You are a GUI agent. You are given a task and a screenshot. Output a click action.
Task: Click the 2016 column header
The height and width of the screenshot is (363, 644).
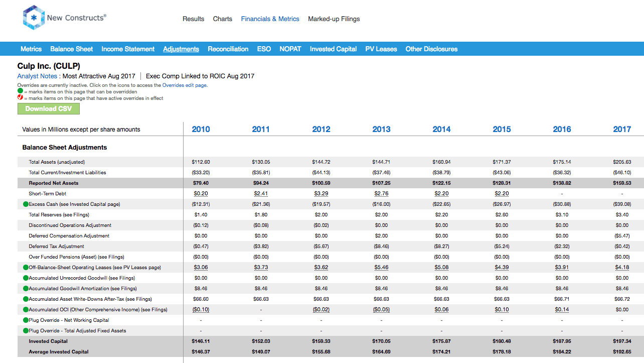(x=562, y=129)
